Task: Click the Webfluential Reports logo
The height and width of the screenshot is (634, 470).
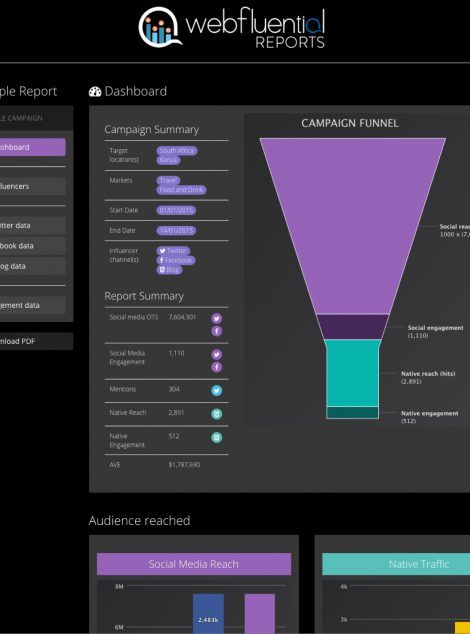Action: 231,27
